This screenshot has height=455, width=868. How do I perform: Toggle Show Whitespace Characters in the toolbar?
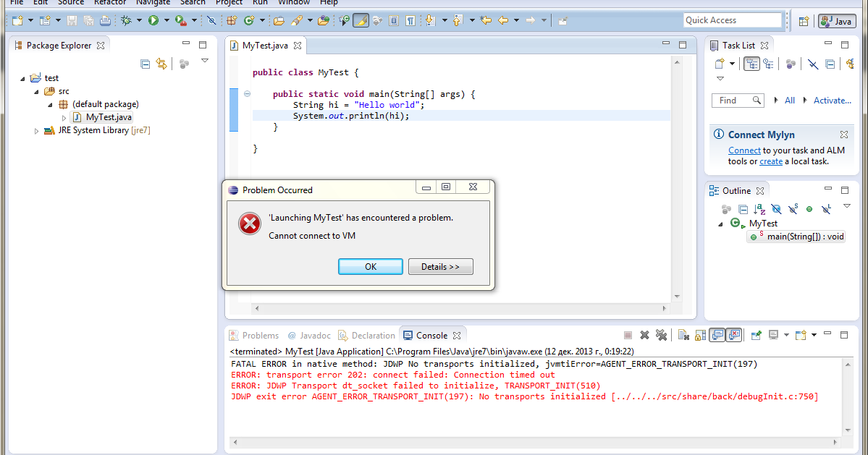410,20
